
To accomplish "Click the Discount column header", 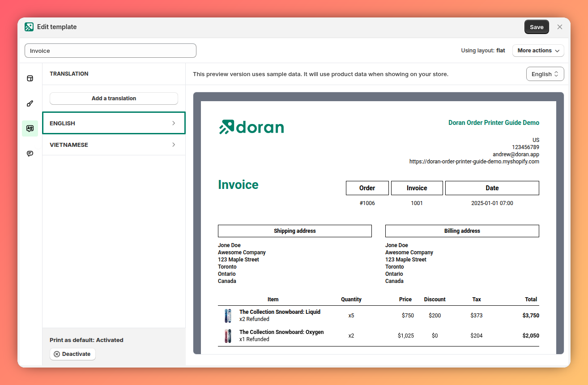I will click(x=435, y=299).
